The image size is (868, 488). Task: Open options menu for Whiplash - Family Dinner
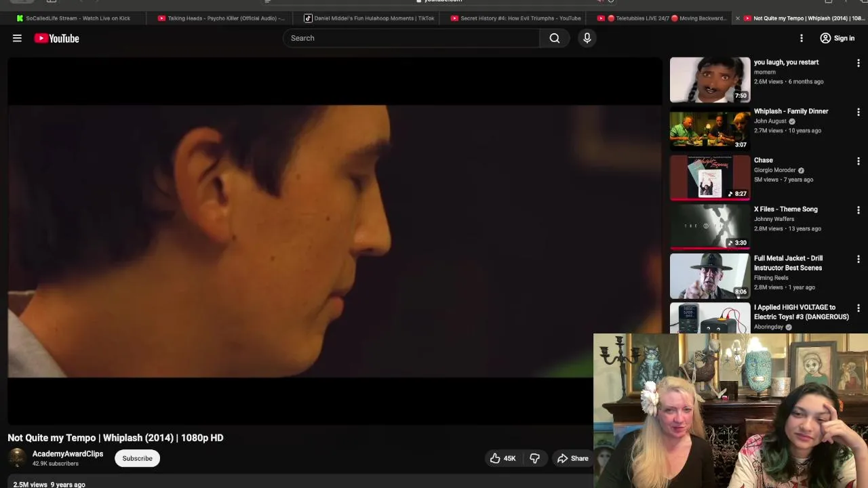859,112
